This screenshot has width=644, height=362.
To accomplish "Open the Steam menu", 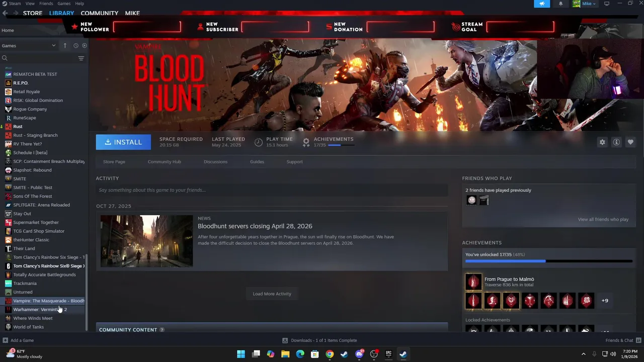I will click(x=11, y=4).
